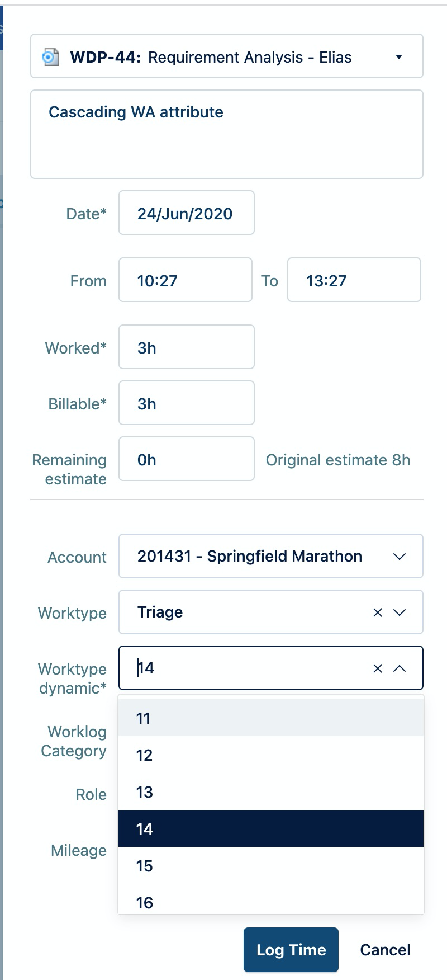
Task: Edit the Remaining estimate field
Action: pos(186,459)
